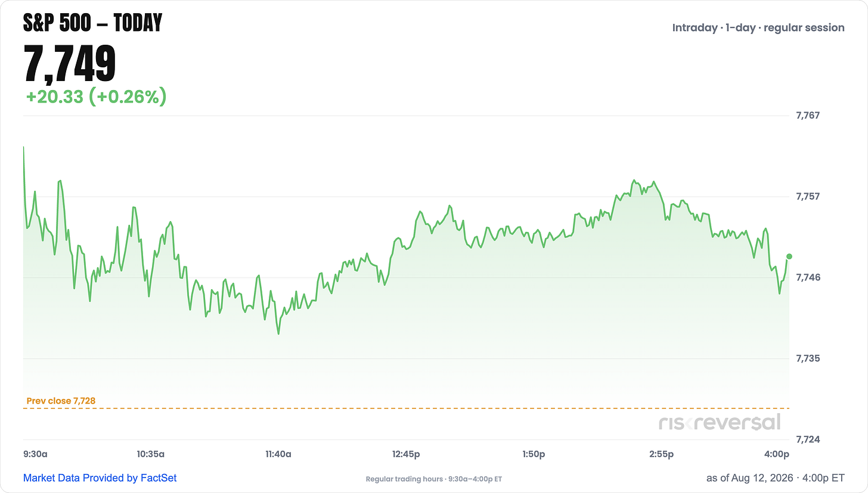This screenshot has height=493, width=868.
Task: Click the orange dashed previous close line
Action: [x=406, y=408]
